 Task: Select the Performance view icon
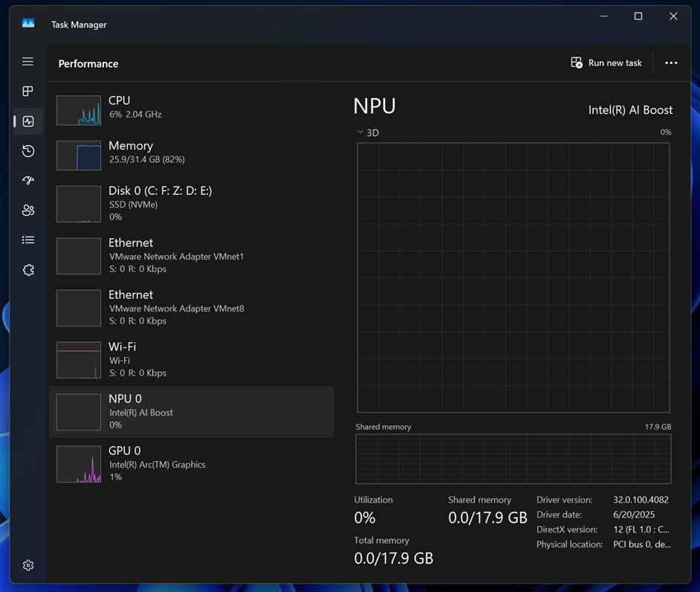click(27, 120)
